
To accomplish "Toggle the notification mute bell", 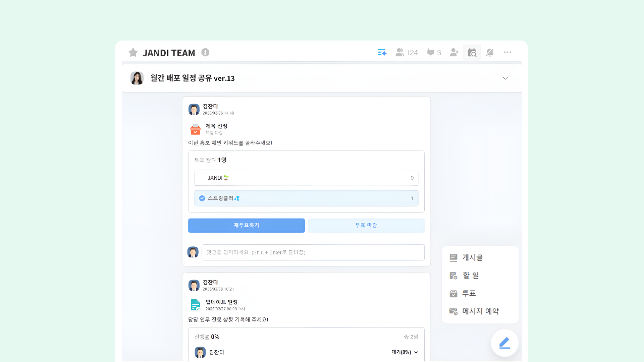I will coord(490,52).
